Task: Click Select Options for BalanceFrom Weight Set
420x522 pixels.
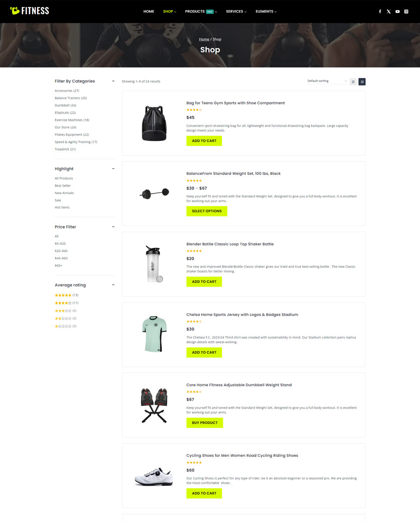Action: [x=207, y=211]
